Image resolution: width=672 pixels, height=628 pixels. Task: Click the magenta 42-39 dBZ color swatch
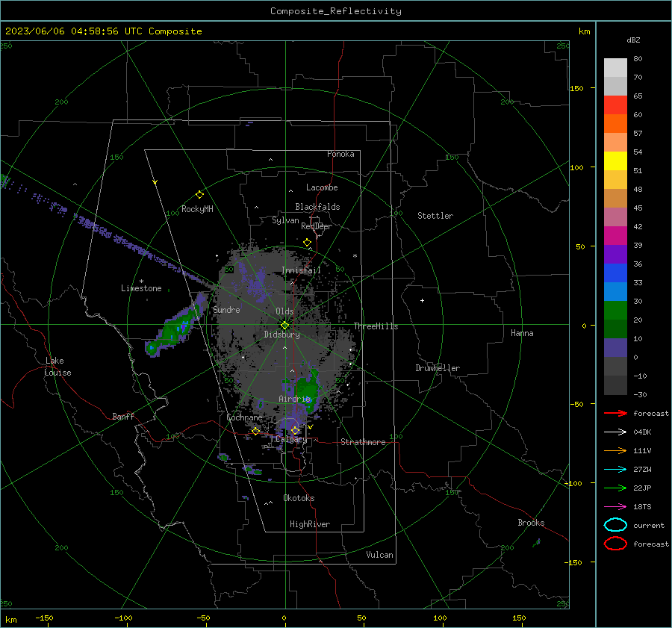click(x=615, y=235)
